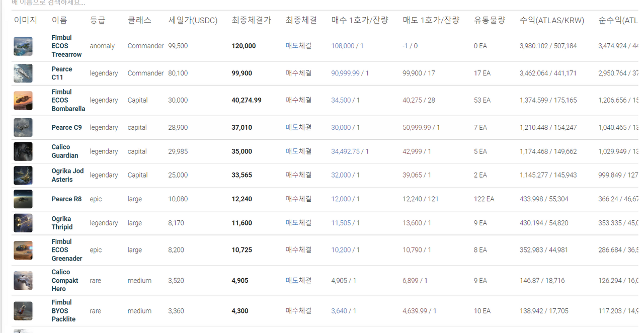Click the Ogrika Jod Asteris ship image
The image size is (644, 333).
pos(23,176)
